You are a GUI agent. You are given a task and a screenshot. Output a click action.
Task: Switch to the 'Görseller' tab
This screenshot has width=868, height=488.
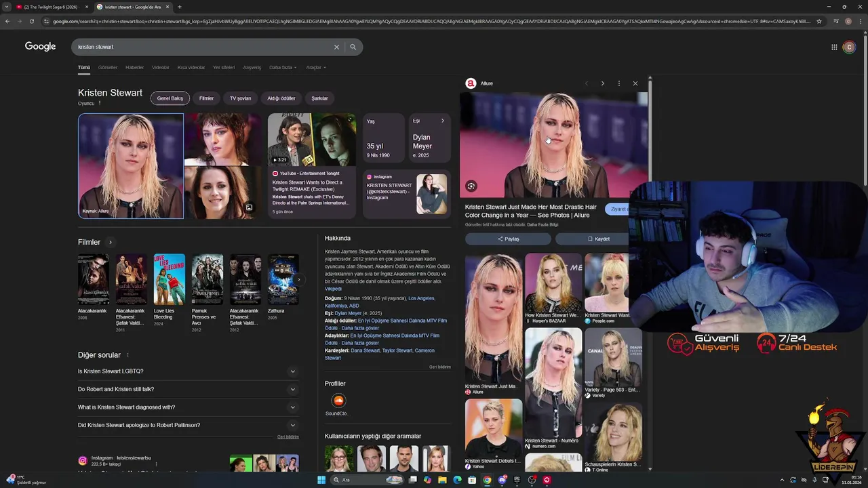point(108,68)
